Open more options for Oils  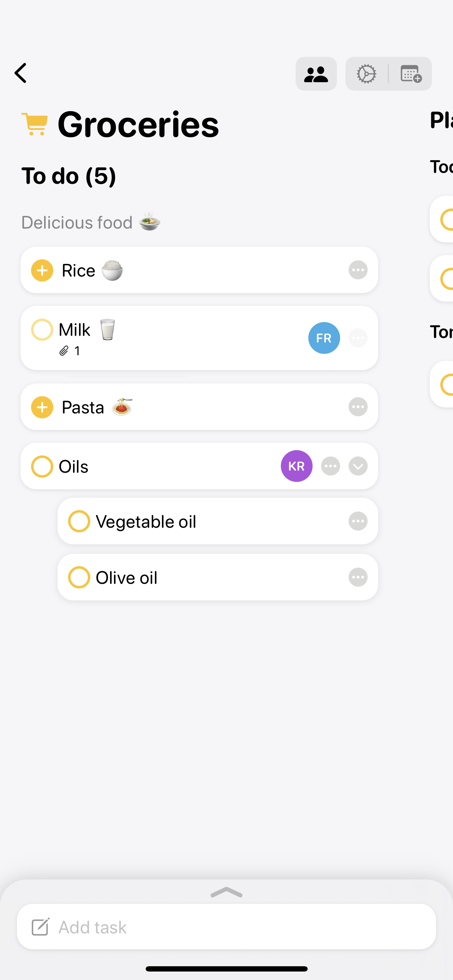pos(330,466)
